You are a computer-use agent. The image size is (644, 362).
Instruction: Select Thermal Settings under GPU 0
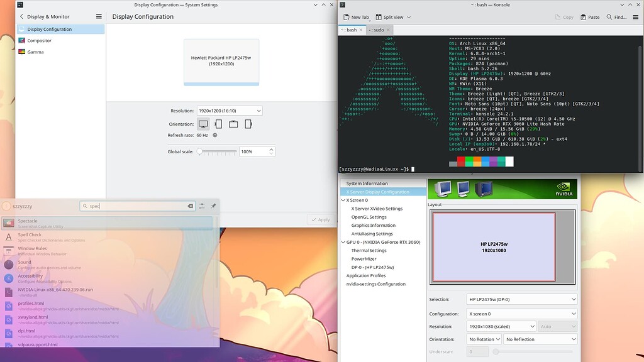(369, 250)
